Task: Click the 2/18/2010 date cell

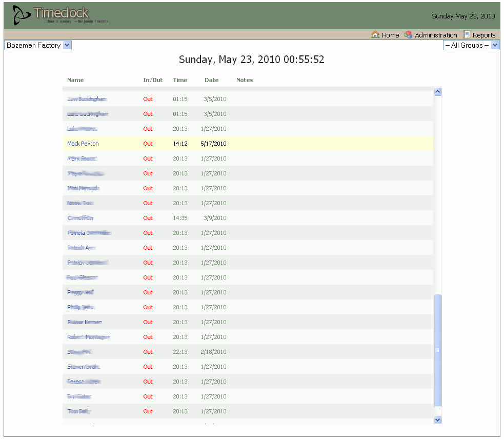Action: click(213, 352)
